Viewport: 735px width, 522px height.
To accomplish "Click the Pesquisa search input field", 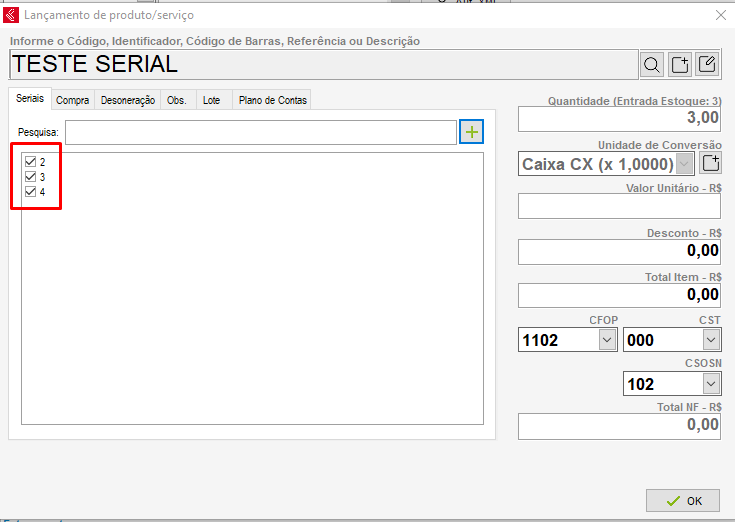I will tap(260, 132).
